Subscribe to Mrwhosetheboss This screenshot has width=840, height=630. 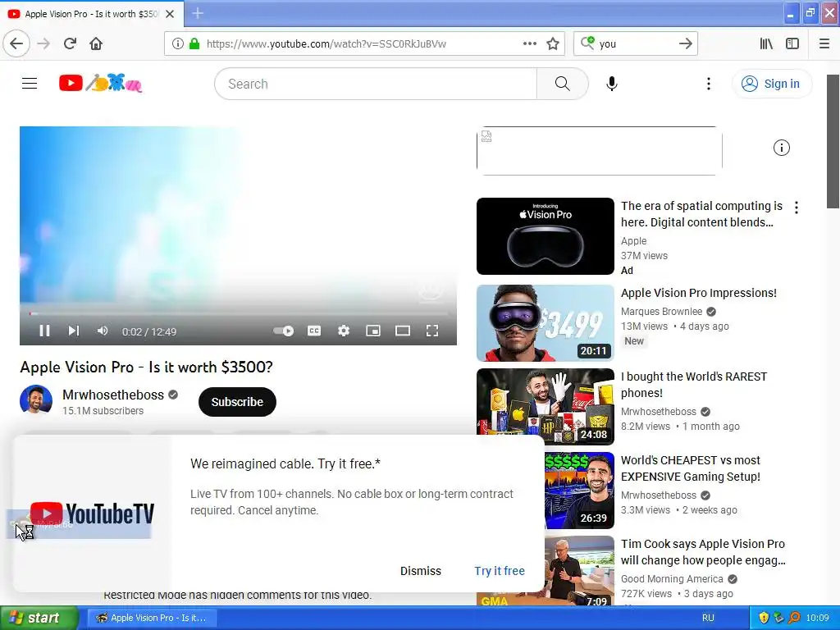[237, 402]
